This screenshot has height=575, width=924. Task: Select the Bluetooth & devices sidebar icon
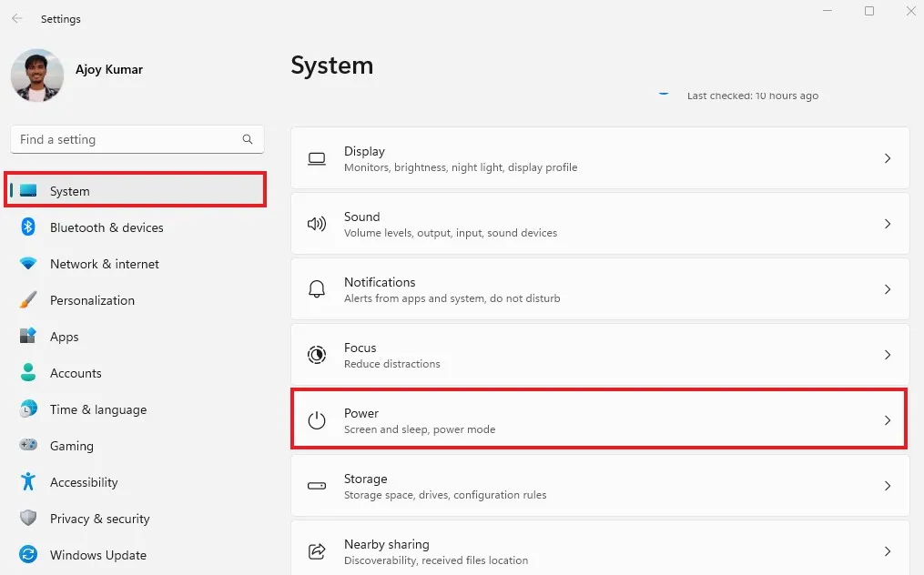(28, 227)
